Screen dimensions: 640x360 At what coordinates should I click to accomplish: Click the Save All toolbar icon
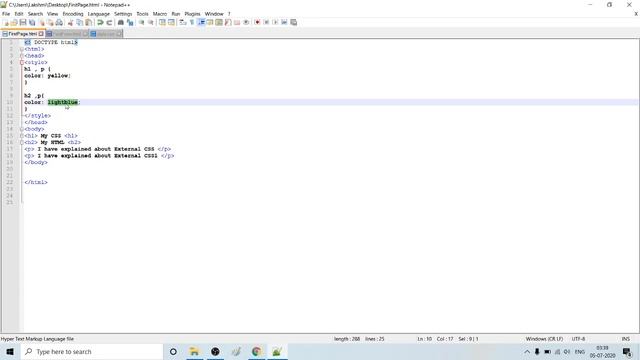click(32, 22)
